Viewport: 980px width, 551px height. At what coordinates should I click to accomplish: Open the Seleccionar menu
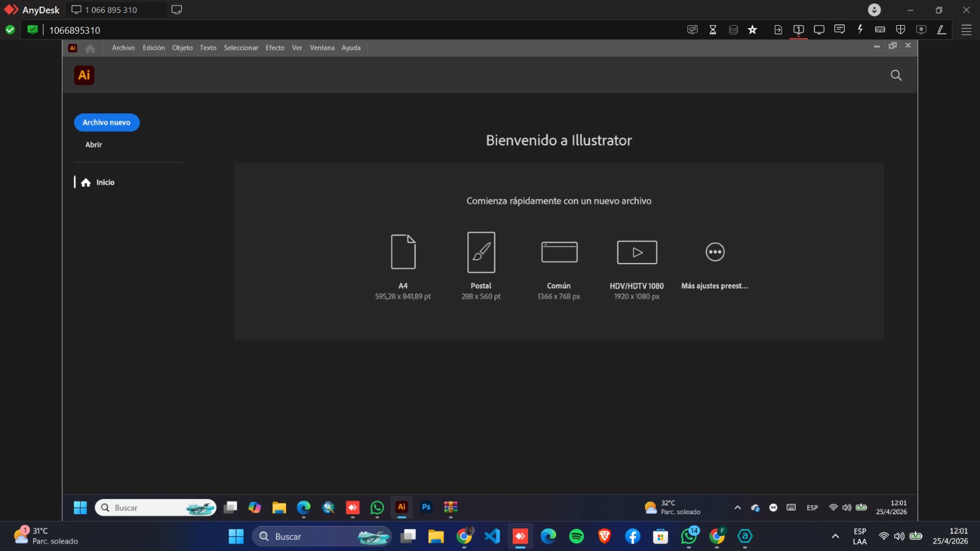coord(241,48)
